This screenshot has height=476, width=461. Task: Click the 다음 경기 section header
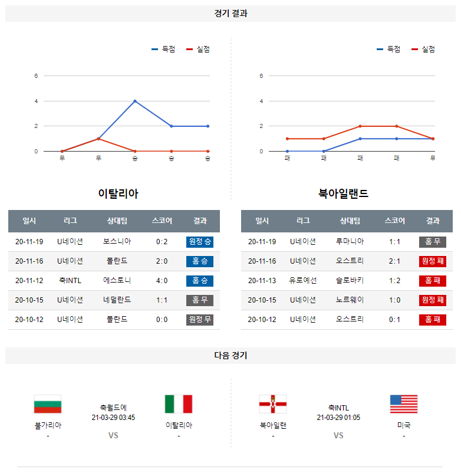(x=230, y=356)
